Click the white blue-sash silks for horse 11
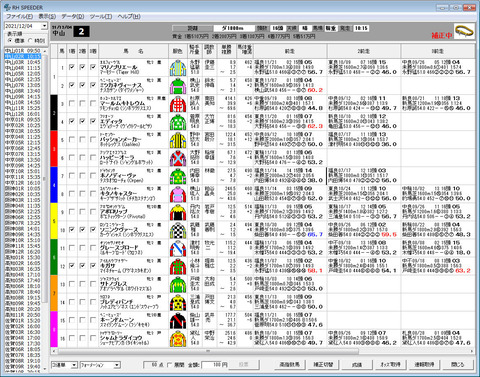Screen dimensions: 480x377 pos(178,248)
